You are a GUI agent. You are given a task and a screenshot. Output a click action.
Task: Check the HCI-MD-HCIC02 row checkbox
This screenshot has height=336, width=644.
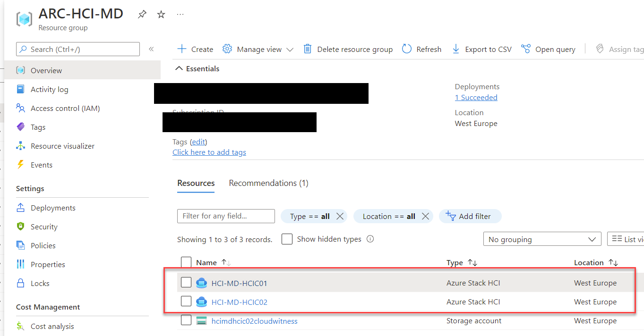click(186, 302)
